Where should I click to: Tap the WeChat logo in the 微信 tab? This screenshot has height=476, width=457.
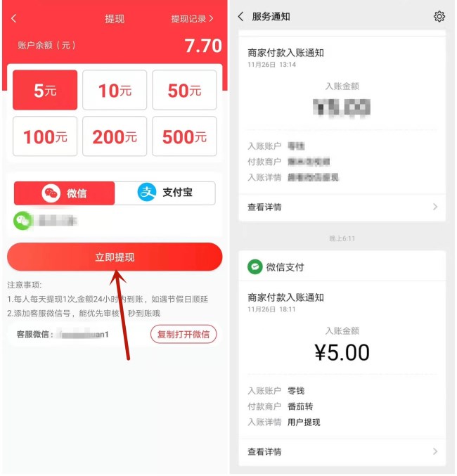click(51, 193)
